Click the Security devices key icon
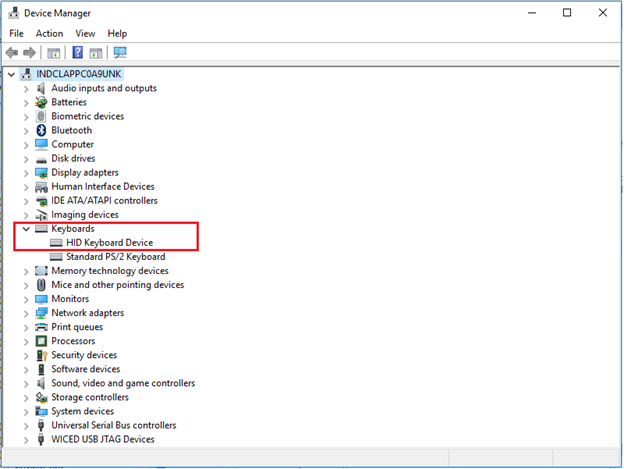The image size is (624, 469). point(41,355)
